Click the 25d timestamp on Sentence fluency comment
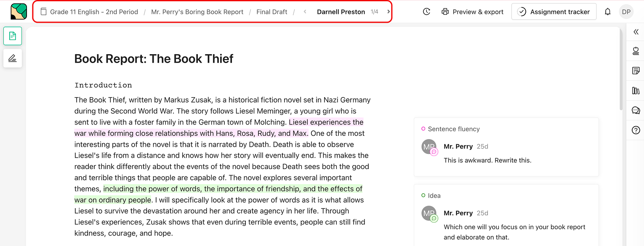Image resolution: width=644 pixels, height=246 pixels. click(482, 146)
